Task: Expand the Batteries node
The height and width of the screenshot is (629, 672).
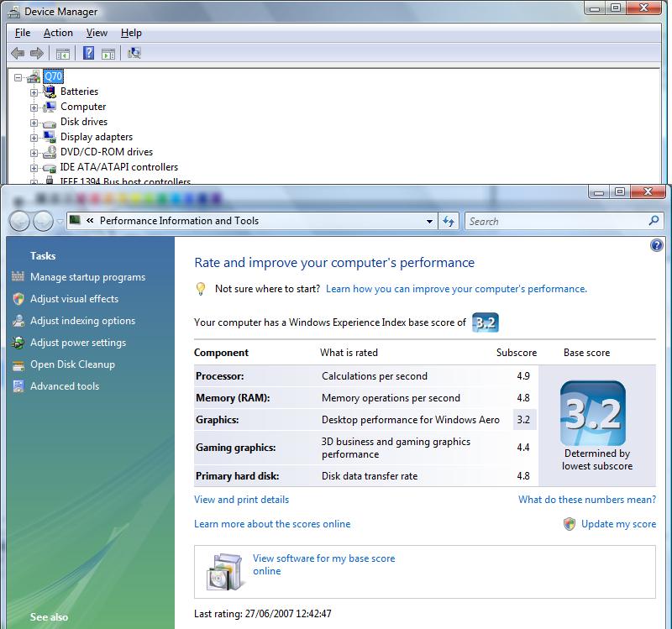Action: (x=34, y=92)
